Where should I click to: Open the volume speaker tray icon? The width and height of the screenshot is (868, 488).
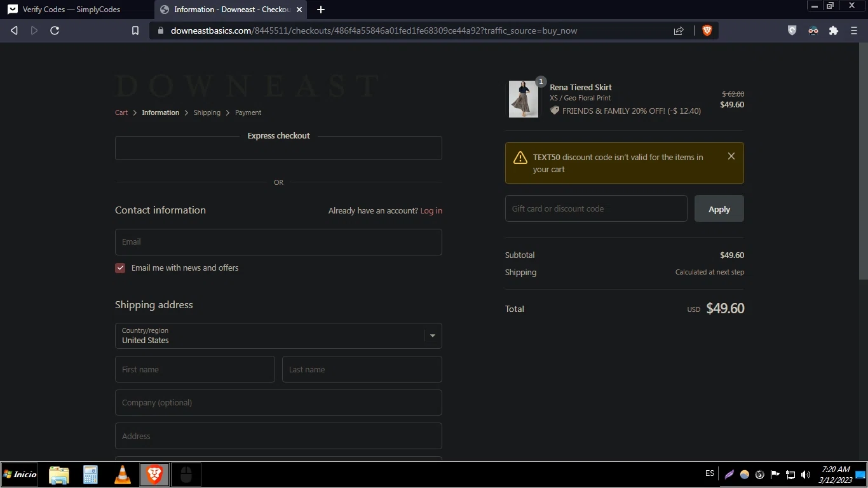806,475
